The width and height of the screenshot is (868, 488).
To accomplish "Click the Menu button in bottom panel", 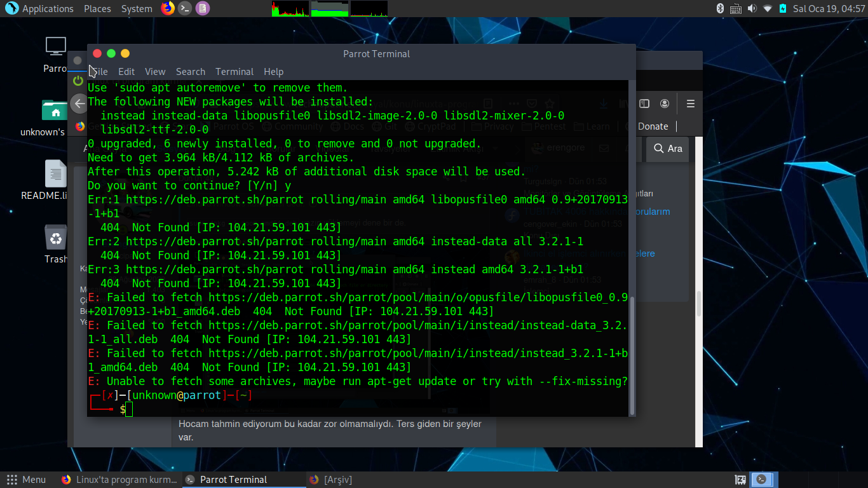I will [x=27, y=480].
